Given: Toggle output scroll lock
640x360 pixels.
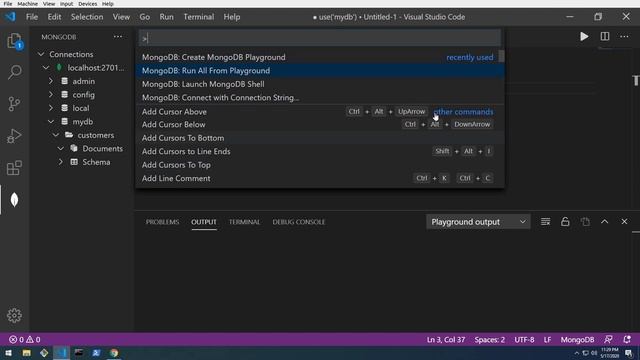Looking at the screenshot, I should (x=565, y=222).
